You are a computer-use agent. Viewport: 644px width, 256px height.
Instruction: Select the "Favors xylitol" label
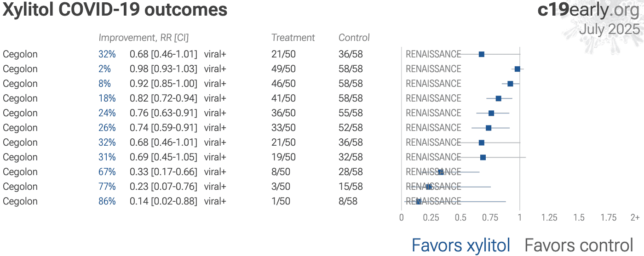[460, 245]
